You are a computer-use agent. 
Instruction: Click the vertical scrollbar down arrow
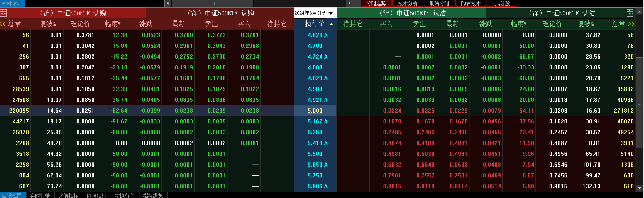(x=639, y=188)
